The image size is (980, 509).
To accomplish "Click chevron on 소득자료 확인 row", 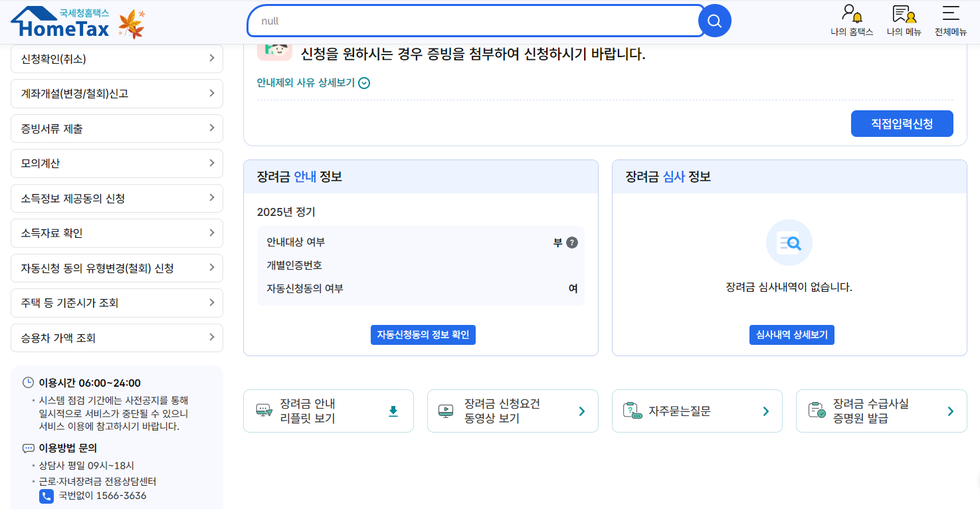I will pyautogui.click(x=211, y=233).
